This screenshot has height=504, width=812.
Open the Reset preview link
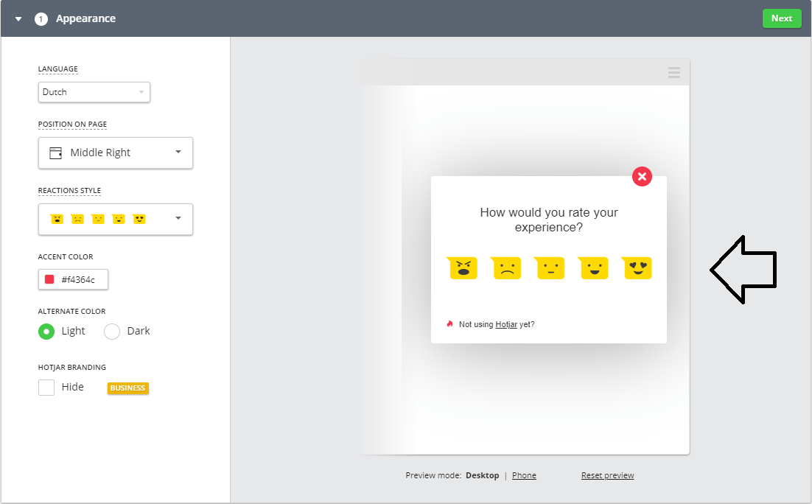pos(607,475)
